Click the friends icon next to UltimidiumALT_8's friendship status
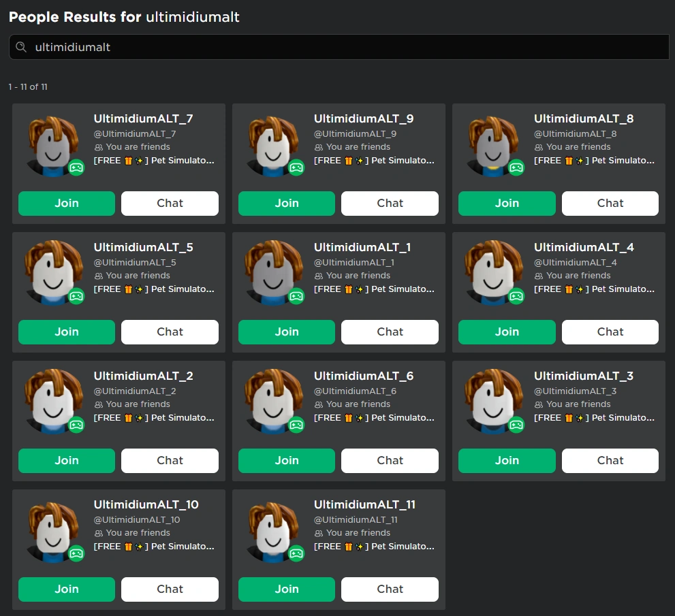 (539, 147)
